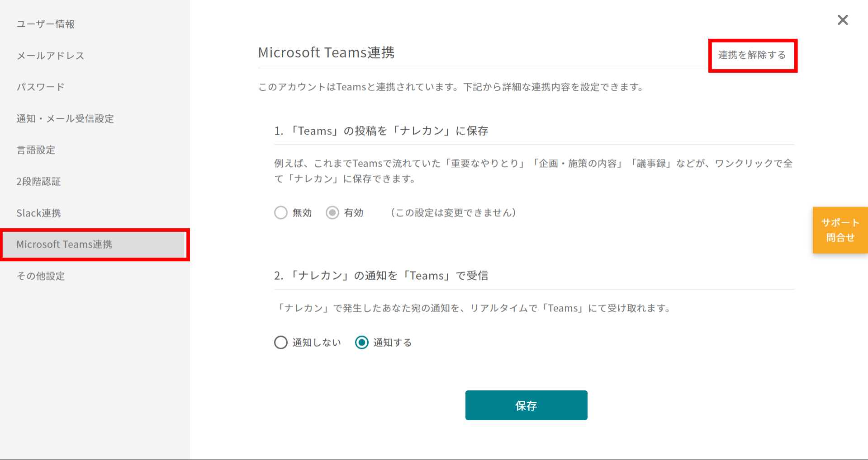Click 連携を解除する link
Screen dimensions: 868x460
pyautogui.click(x=752, y=55)
